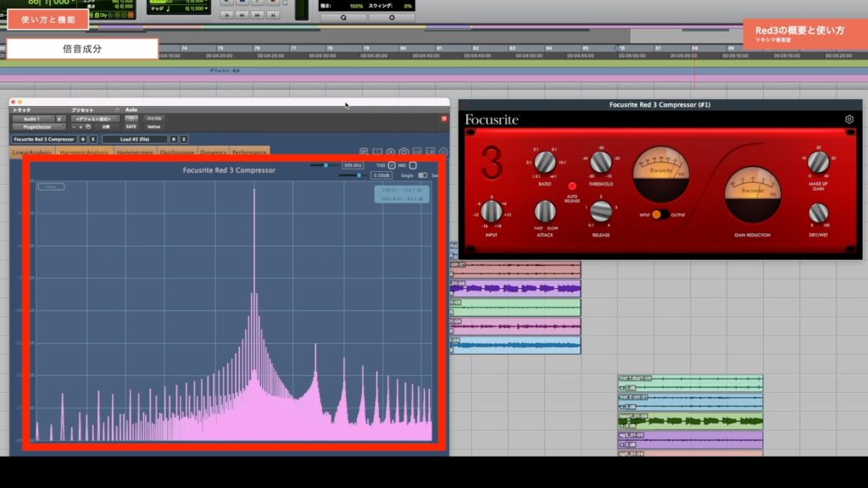Open the Dynamics tab
The height and width of the screenshot is (488, 868).
[x=213, y=152]
